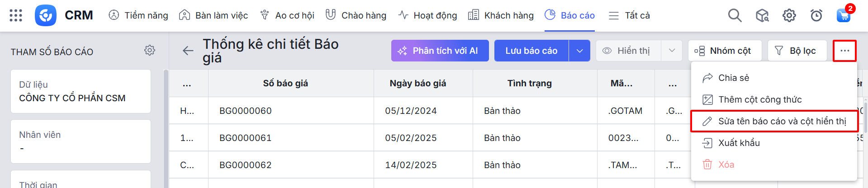Open the settings gear in top bar
This screenshot has width=868, height=188.
(789, 15)
